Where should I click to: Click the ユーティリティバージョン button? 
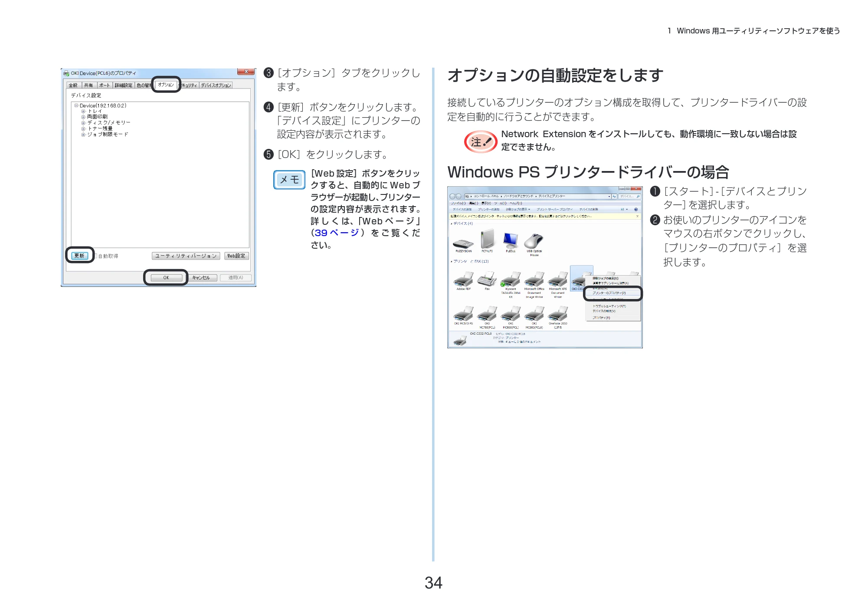[186, 256]
